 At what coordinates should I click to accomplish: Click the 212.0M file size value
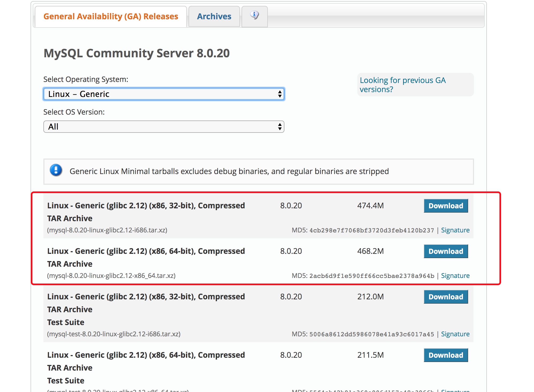(370, 297)
